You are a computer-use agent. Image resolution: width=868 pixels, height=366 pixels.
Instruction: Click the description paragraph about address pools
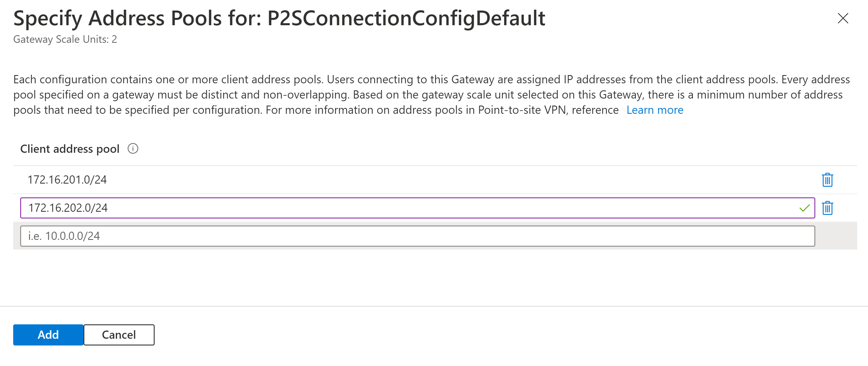point(431,94)
